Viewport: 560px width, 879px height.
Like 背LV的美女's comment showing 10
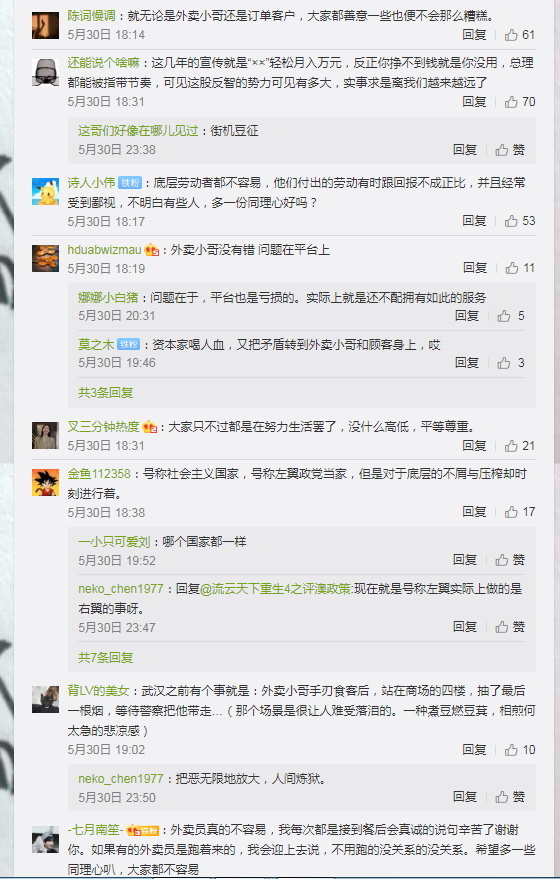(519, 750)
